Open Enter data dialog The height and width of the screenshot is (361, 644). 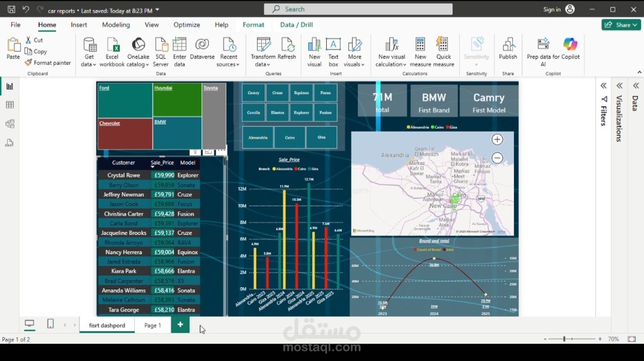[179, 52]
